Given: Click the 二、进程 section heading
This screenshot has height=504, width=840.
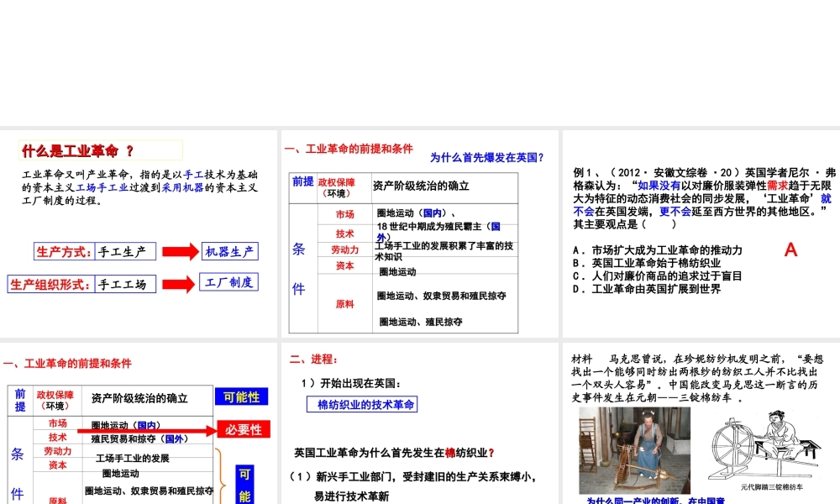Looking at the screenshot, I should pos(312,360).
